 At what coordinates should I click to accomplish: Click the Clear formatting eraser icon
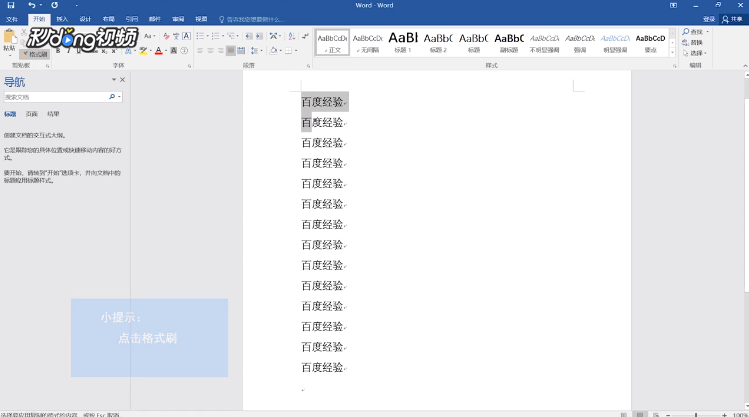tap(166, 36)
